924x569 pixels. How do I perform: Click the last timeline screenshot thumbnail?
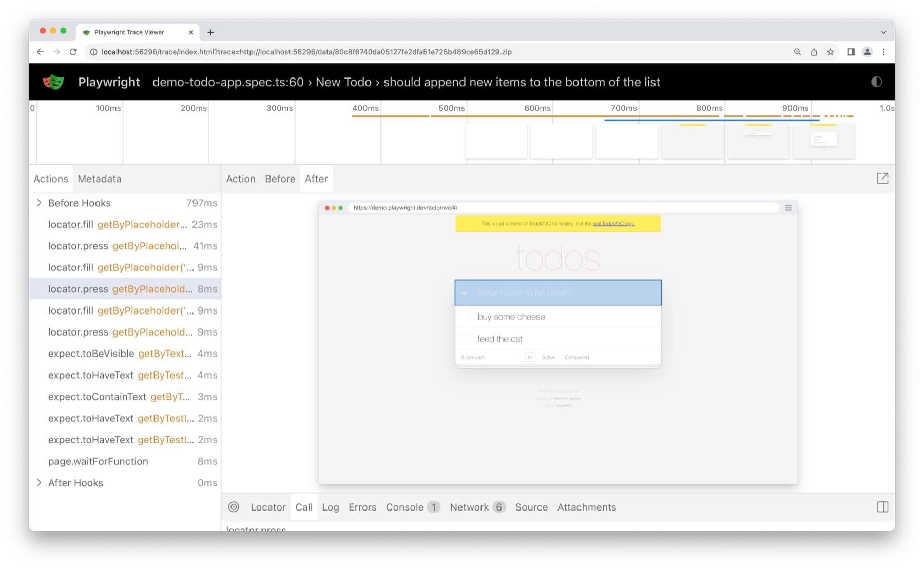(824, 141)
